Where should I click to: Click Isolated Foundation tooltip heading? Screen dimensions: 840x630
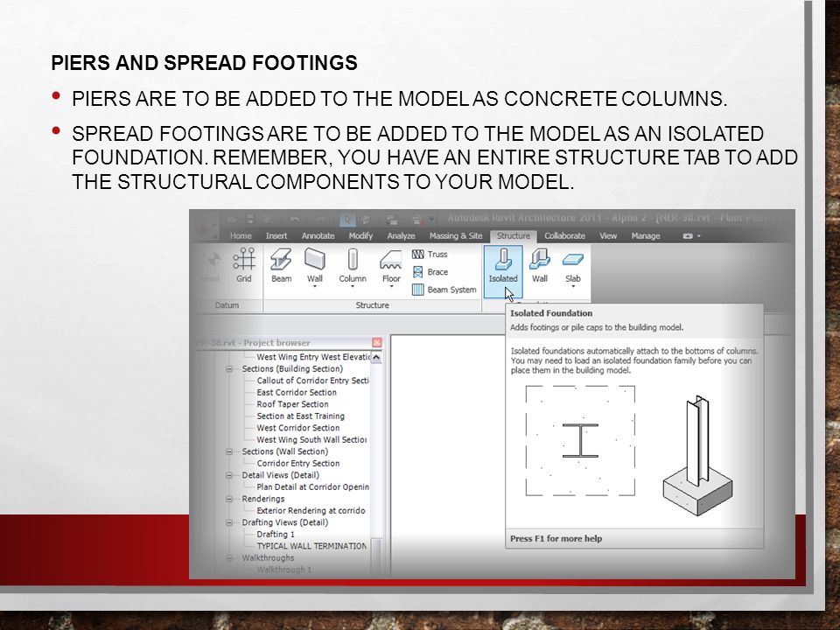[x=551, y=313]
